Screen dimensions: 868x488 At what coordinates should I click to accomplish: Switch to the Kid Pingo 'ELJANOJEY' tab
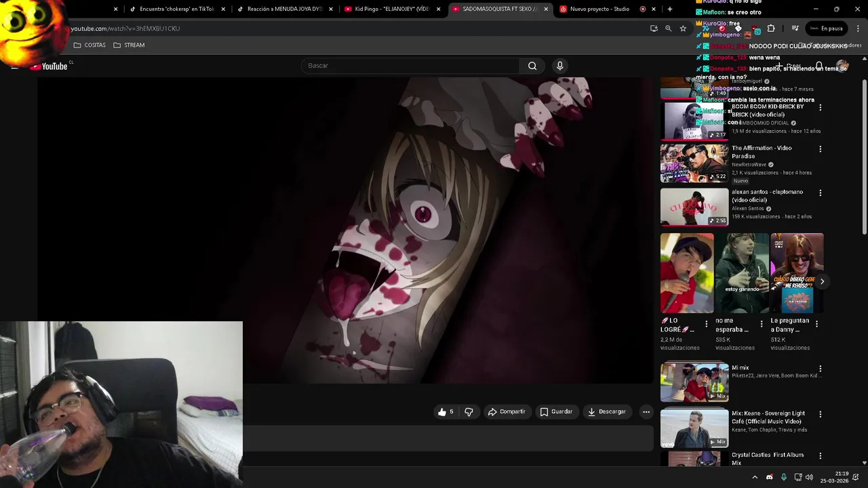pos(391,9)
